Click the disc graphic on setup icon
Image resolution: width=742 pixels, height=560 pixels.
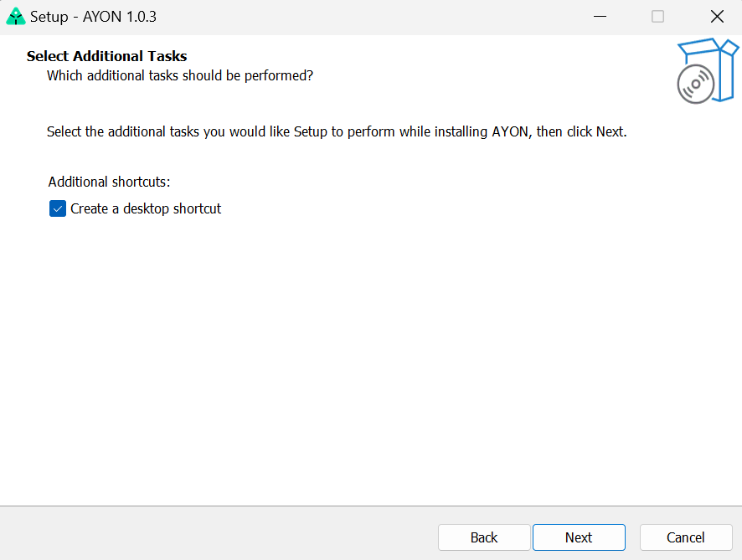pos(695,85)
